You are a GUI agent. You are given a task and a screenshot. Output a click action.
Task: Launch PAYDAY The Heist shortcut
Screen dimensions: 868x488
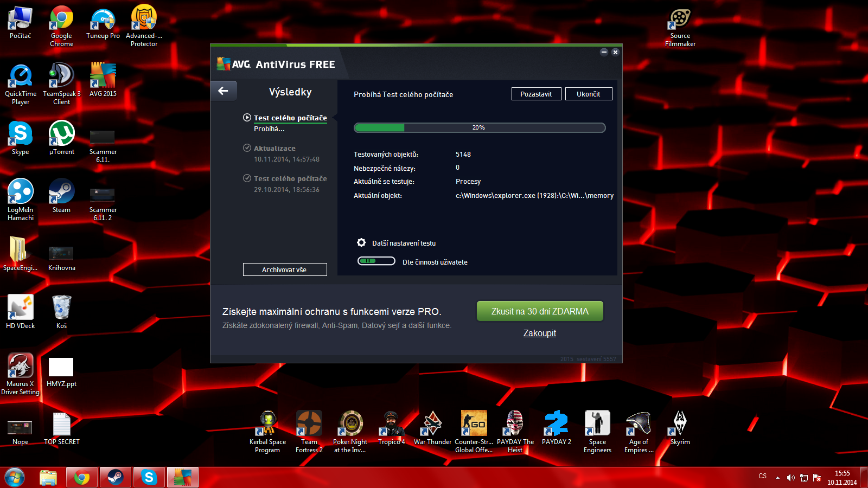[515, 432]
